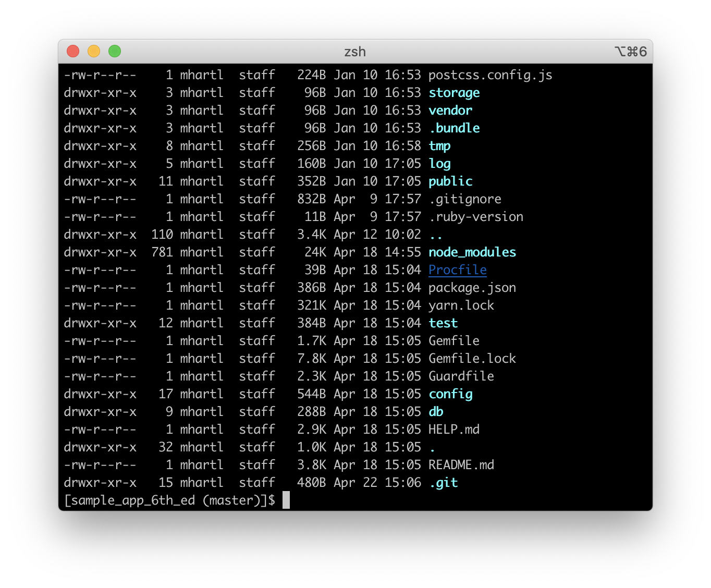Open the underlined Procfile link
This screenshot has height=588, width=711.
457,270
